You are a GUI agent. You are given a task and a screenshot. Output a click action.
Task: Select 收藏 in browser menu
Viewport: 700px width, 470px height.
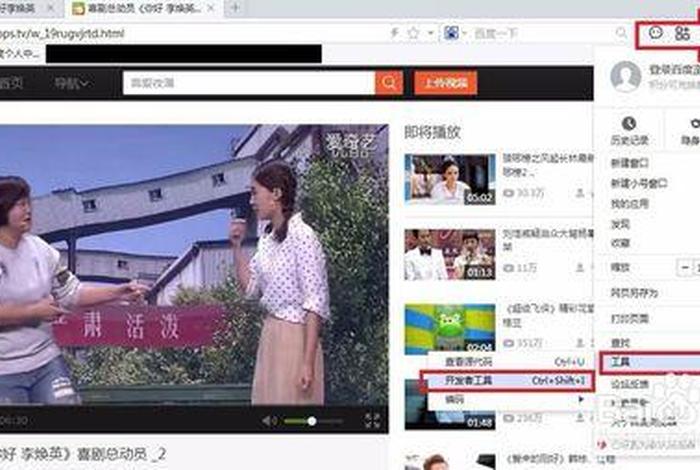620,244
